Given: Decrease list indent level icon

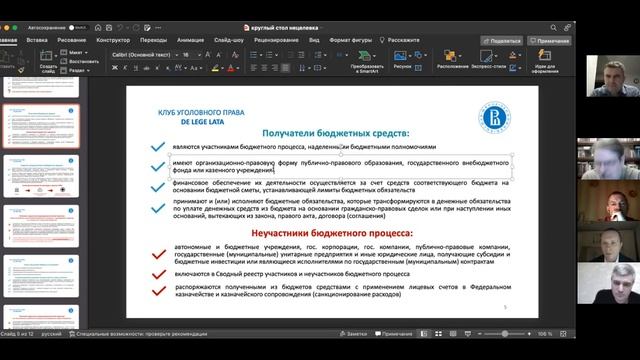Looking at the screenshot, I should 290,55.
